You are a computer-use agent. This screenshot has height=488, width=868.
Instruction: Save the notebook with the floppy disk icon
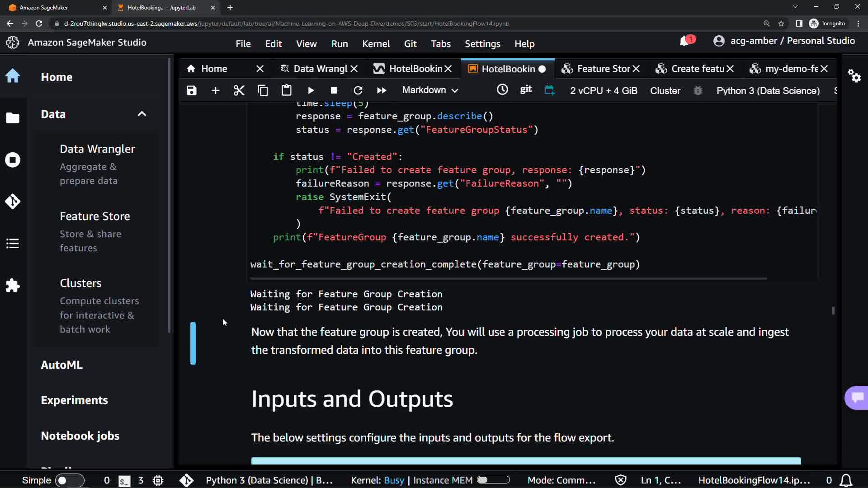tap(192, 90)
